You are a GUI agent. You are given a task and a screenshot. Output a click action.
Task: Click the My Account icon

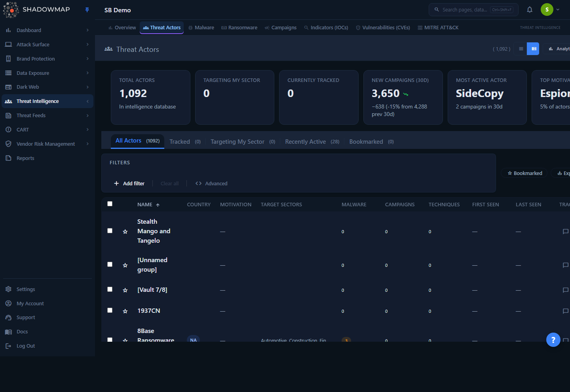click(8, 303)
